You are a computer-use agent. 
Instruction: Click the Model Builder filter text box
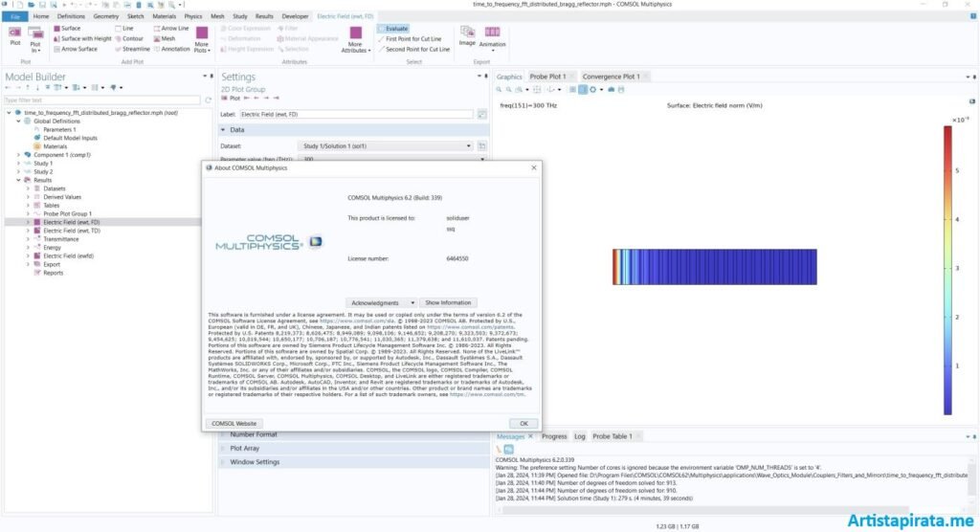point(102,100)
